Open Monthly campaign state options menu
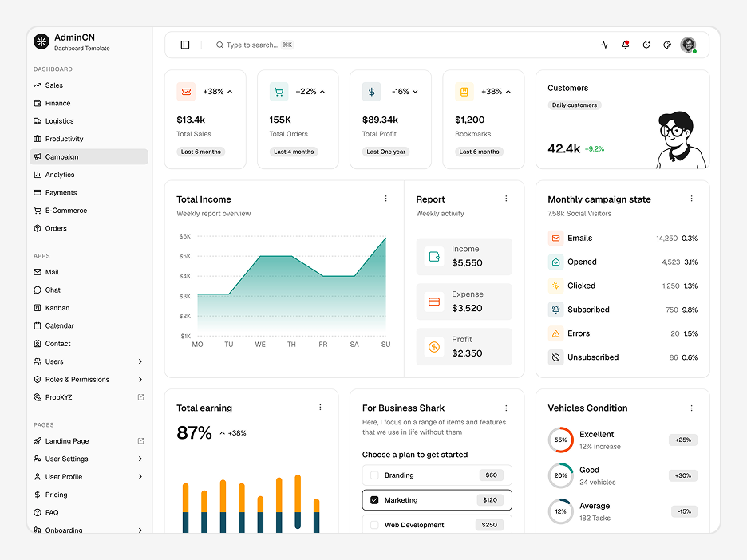The width and height of the screenshot is (747, 560). pos(692,199)
